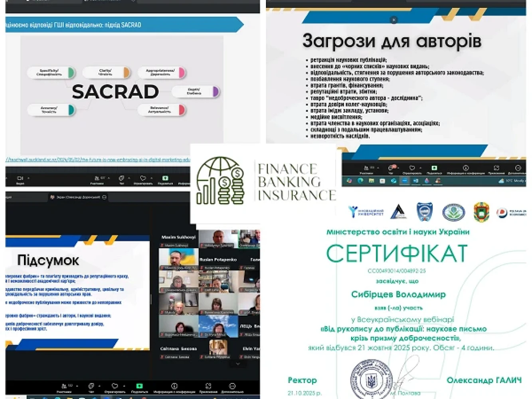The image size is (532, 399).
Task: Click the More options icon in bottom-left toolbar
Action: (232, 386)
